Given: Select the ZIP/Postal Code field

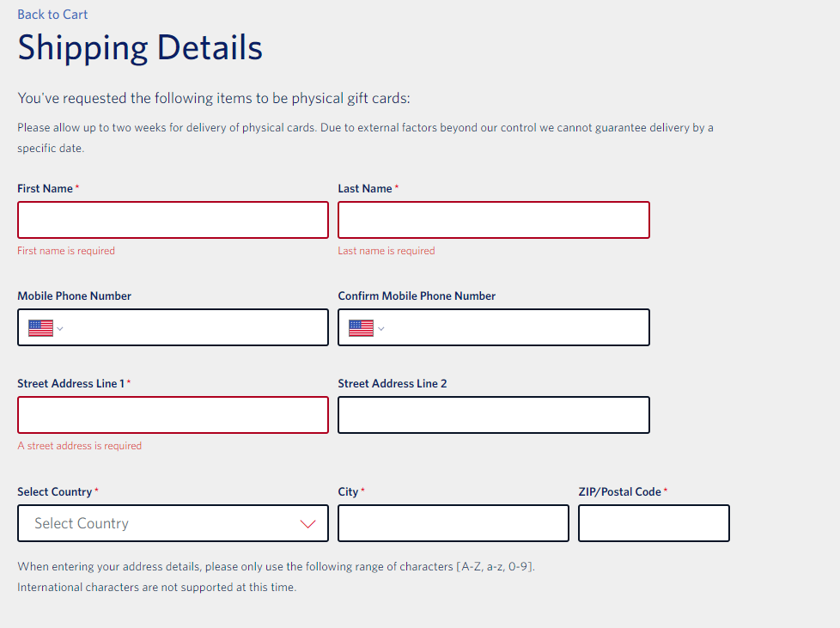Looking at the screenshot, I should click(654, 523).
